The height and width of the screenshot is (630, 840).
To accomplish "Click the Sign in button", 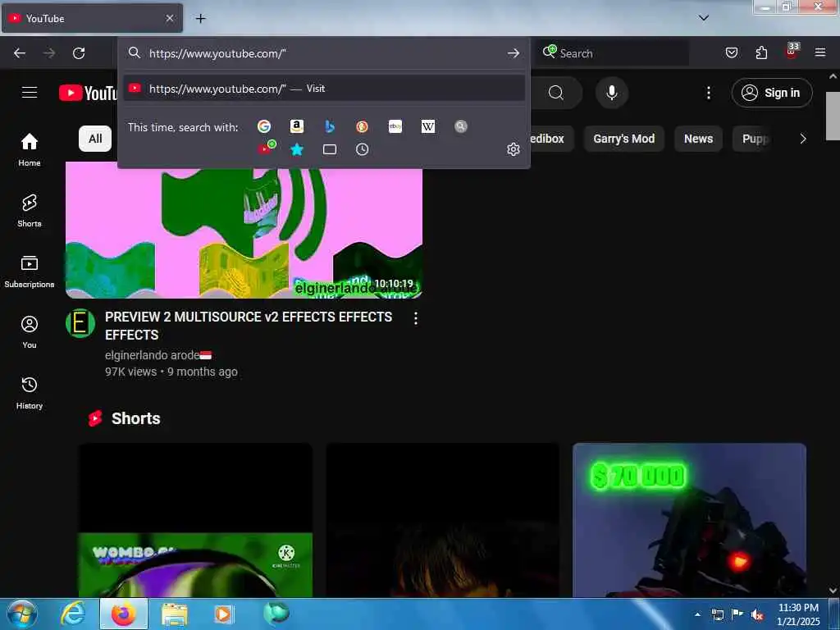I will point(771,93).
